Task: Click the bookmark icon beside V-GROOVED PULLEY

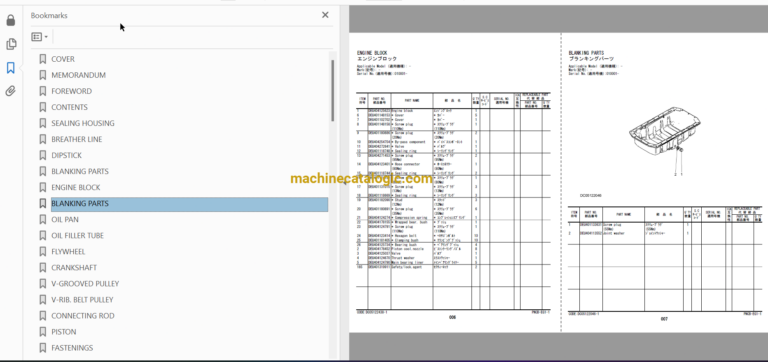Action: click(43, 284)
